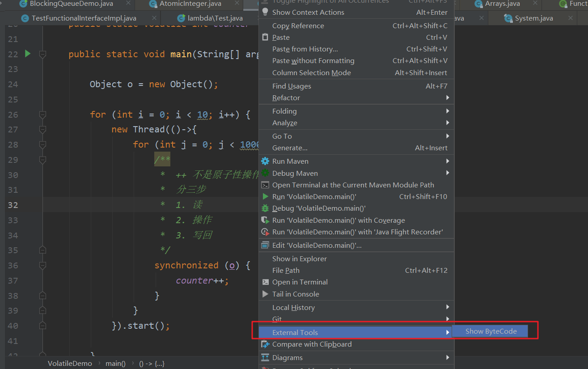Click the green Run gutter arrow on line 22
This screenshot has width=588, height=369.
[x=28, y=54]
